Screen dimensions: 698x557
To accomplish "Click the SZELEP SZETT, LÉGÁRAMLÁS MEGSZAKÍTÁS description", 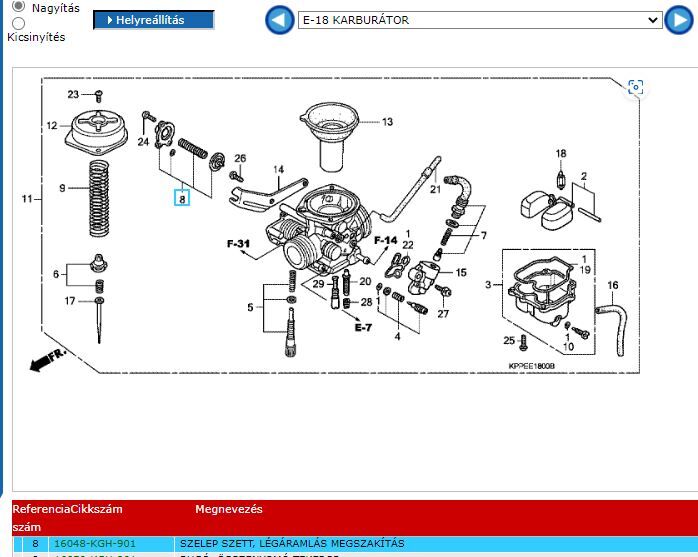I will coord(292,543).
